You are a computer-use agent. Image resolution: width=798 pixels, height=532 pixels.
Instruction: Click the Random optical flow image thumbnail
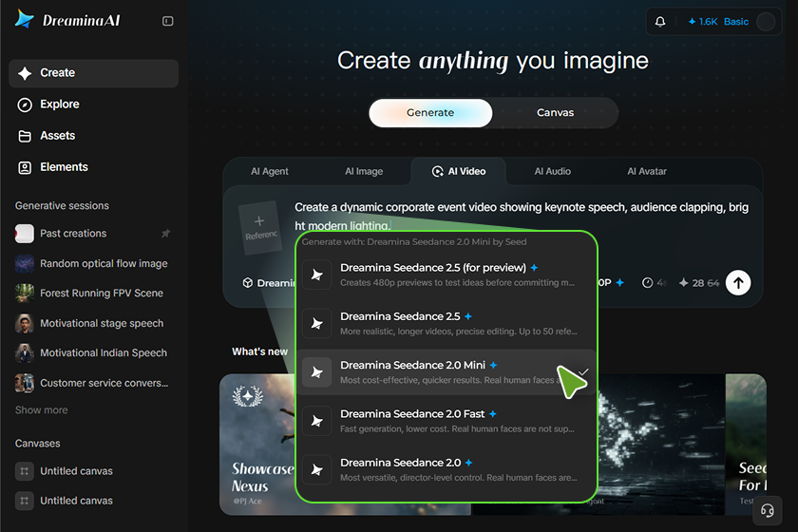[x=25, y=264]
